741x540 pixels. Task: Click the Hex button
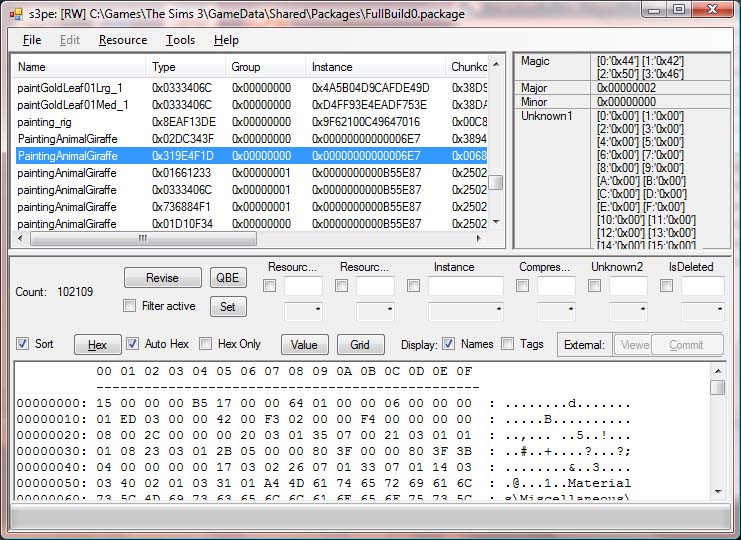click(x=97, y=345)
